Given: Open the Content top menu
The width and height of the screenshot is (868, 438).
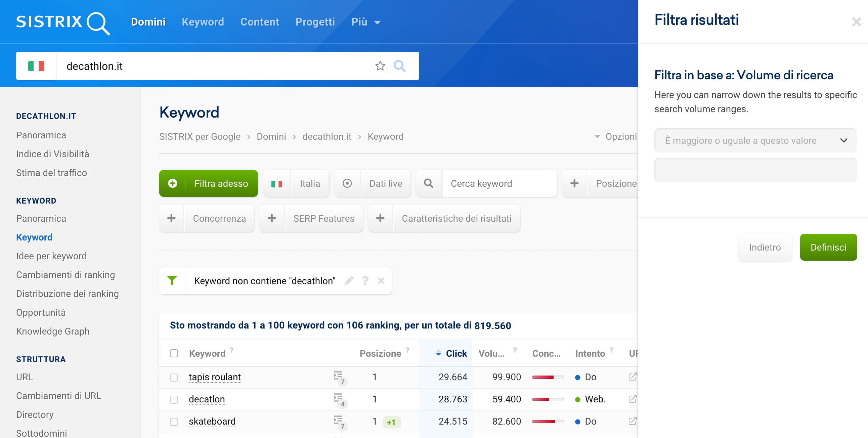Looking at the screenshot, I should pos(260,22).
